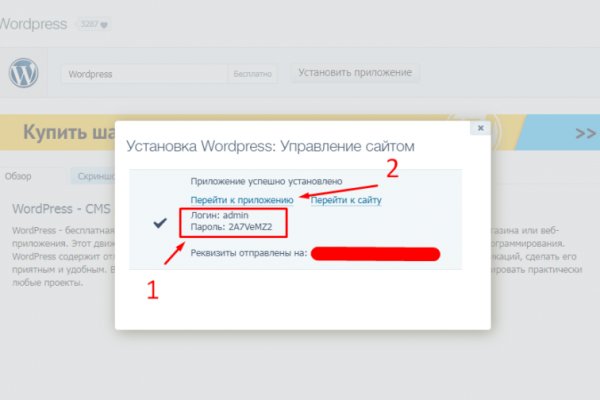Click the 'Бесплатно' price label
Screen dimensions: 600x400
(250, 74)
